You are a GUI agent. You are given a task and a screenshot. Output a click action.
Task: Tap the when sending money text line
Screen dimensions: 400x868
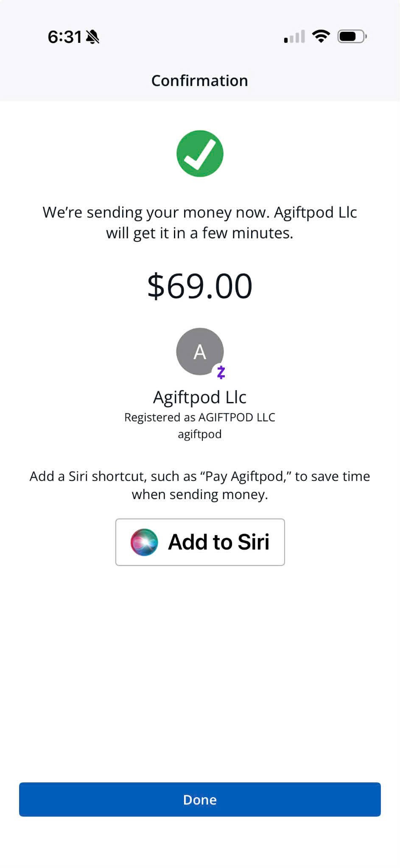[200, 495]
